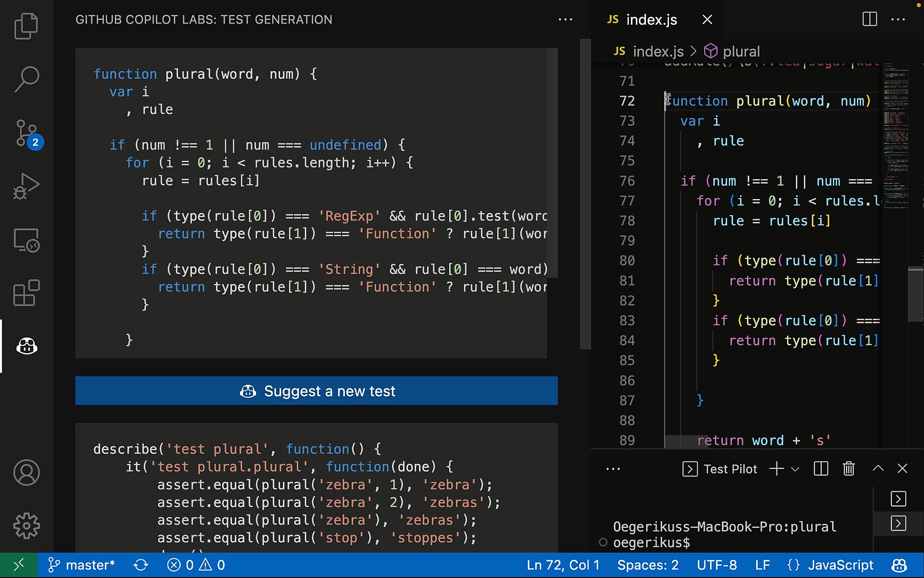Screen dimensions: 924x578
Task: Switch to the index.js editor tab
Action: point(651,19)
